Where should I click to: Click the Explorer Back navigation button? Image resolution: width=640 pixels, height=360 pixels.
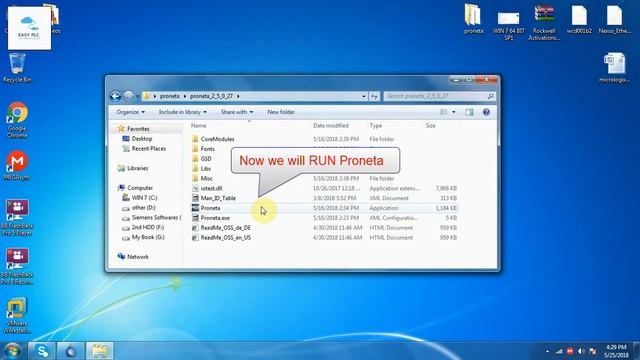pos(116,96)
